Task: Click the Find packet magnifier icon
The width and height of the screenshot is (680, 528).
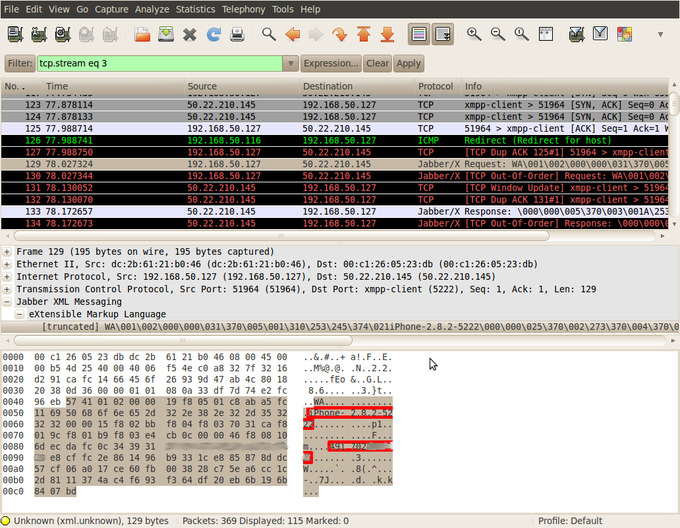Action: (269, 34)
